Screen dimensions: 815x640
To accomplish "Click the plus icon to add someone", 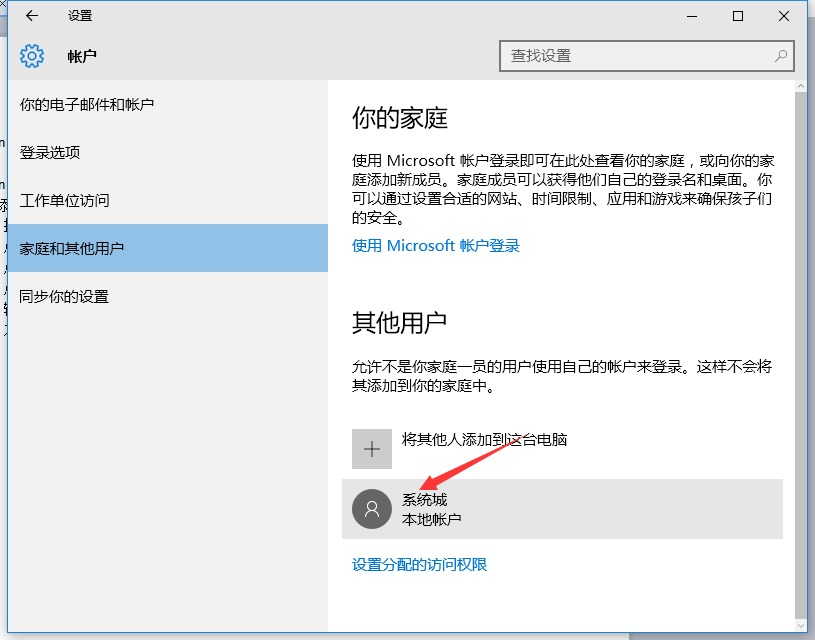I will tap(372, 449).
